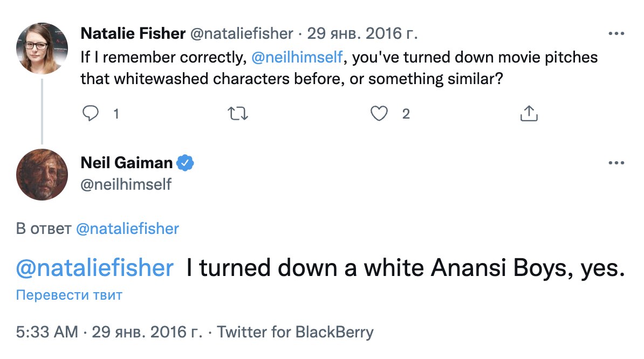
Task: Open more options for Neil Gaiman's tweet
Action: click(615, 163)
